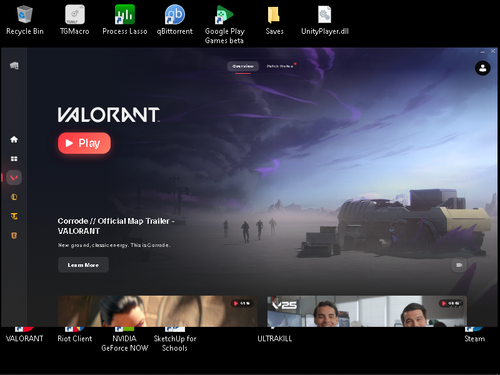Select the qBittorrent desktop icon

point(175,20)
